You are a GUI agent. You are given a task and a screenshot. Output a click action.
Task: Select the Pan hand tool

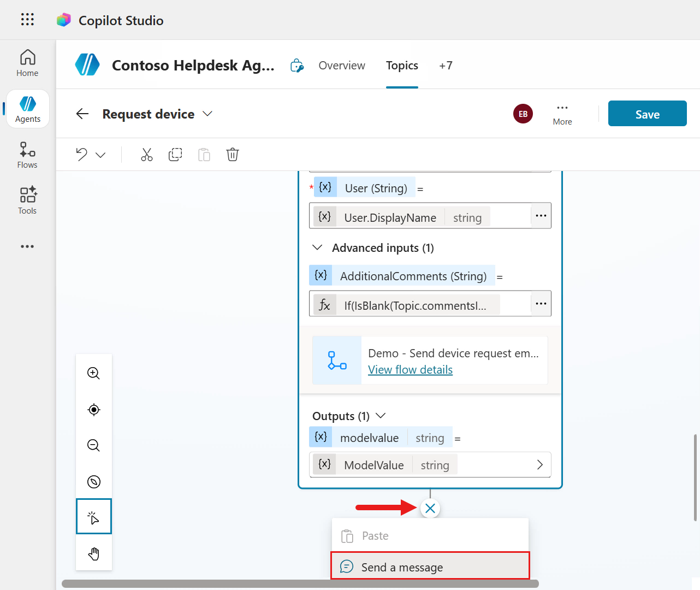point(93,553)
